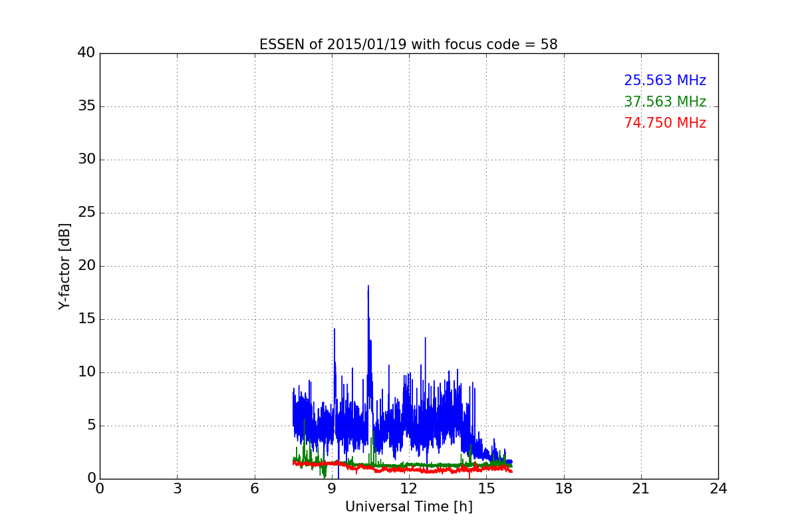Click the x-axis tick label 12

(409, 489)
